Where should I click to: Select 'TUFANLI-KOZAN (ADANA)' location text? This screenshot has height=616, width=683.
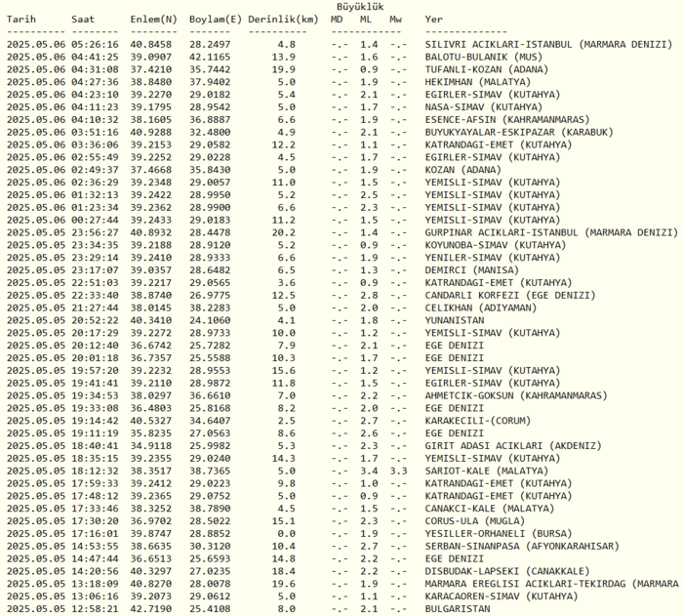(x=487, y=69)
